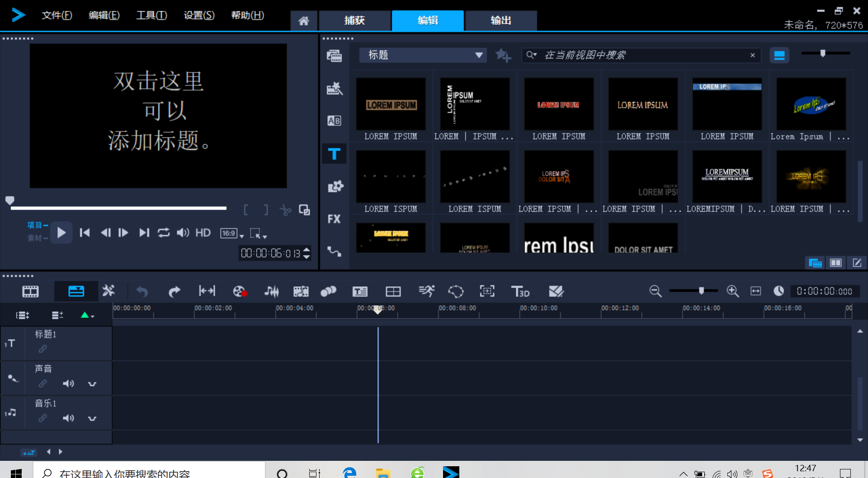Screen dimensions: 868x478
Task: Toggle repeat playback
Action: click(x=163, y=232)
